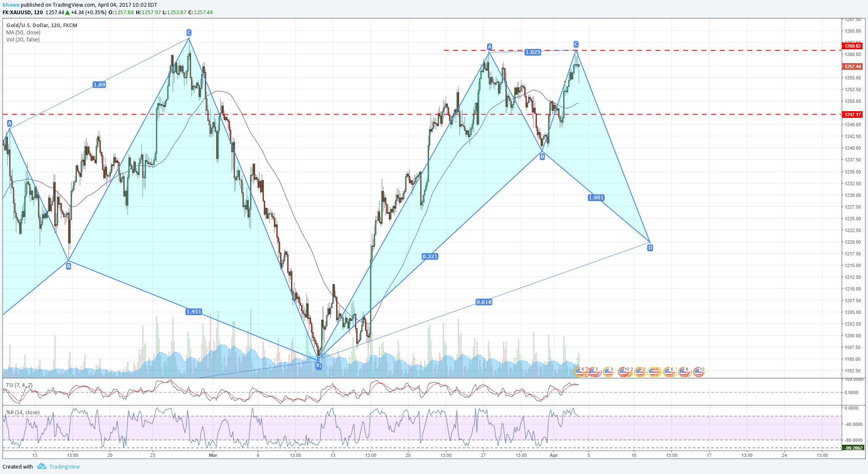Click the 1.025 ratio label
The width and height of the screenshot is (868, 474).
pos(533,52)
